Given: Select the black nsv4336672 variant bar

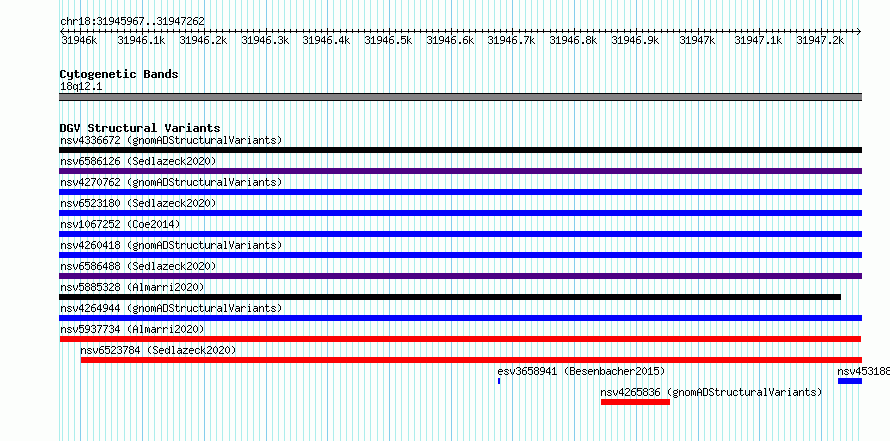Looking at the screenshot, I should click(461, 150).
